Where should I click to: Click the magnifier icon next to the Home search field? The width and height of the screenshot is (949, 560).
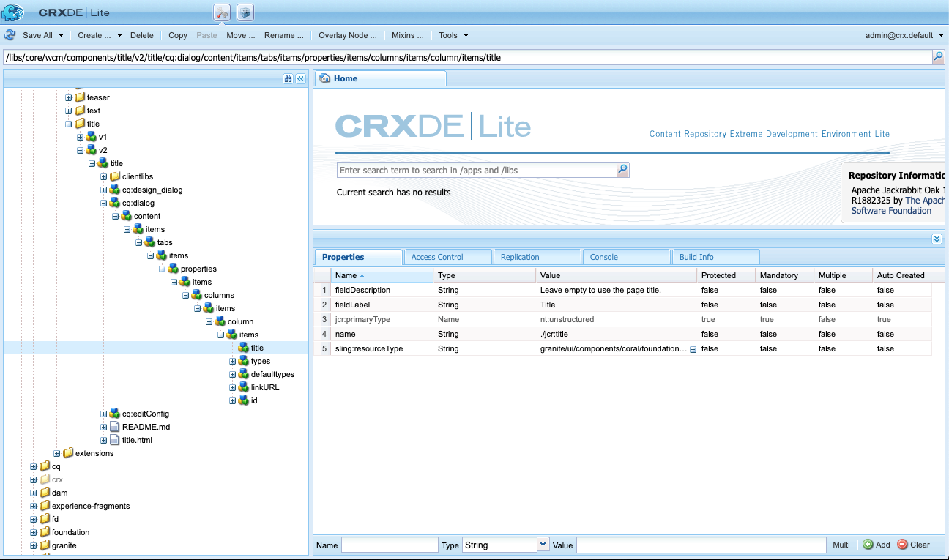[623, 170]
